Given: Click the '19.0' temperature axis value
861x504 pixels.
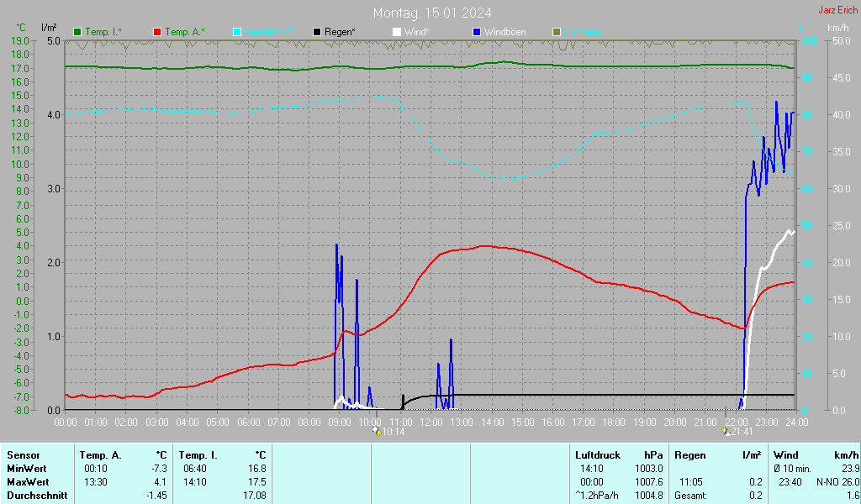Looking at the screenshot, I should [x=20, y=40].
